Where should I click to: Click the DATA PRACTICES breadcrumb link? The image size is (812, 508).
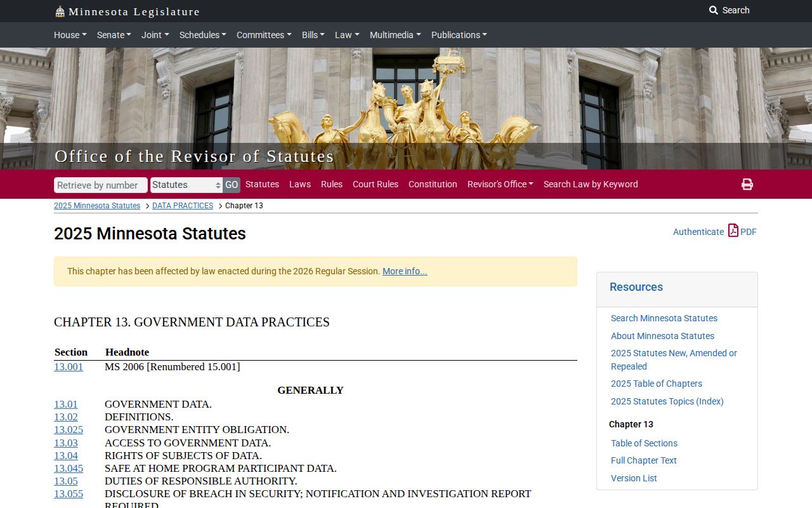coord(183,206)
